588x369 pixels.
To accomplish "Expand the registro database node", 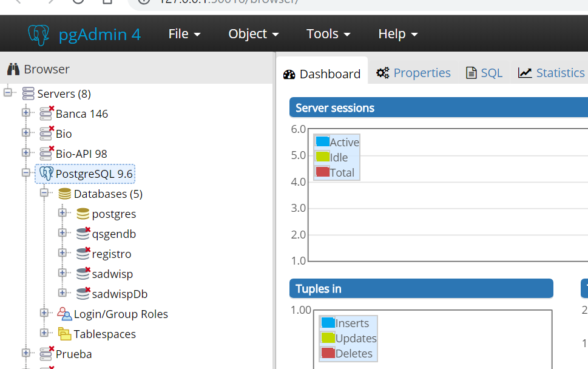I will tap(63, 252).
